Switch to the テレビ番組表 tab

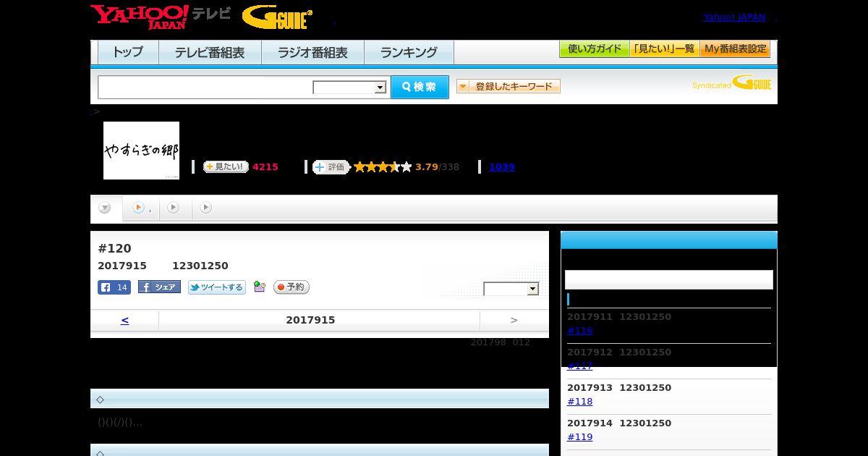click(210, 52)
